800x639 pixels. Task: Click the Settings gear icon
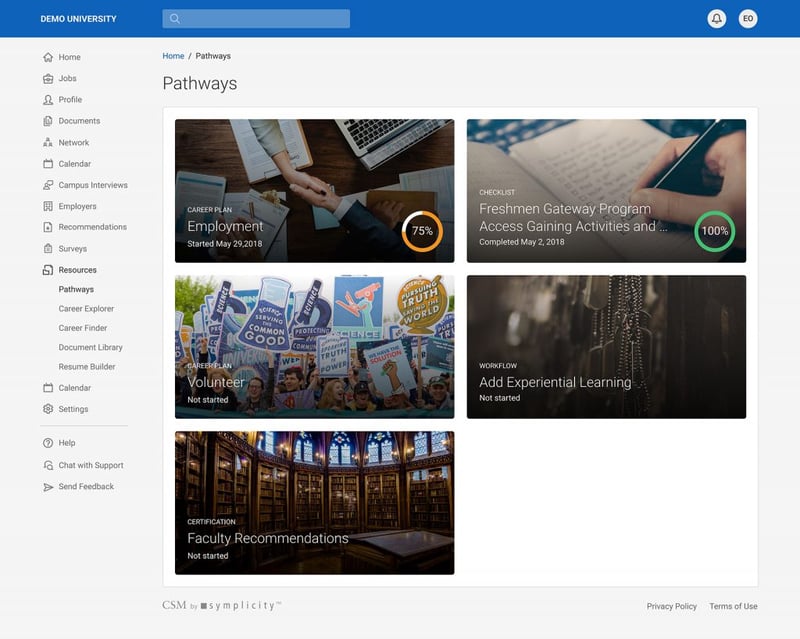pyautogui.click(x=48, y=409)
